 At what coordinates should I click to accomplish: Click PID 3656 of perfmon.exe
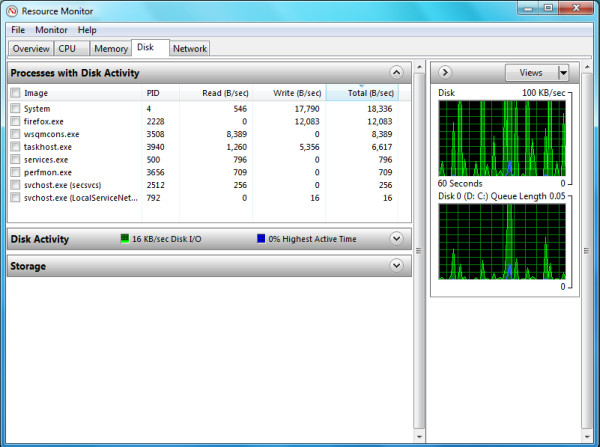155,172
